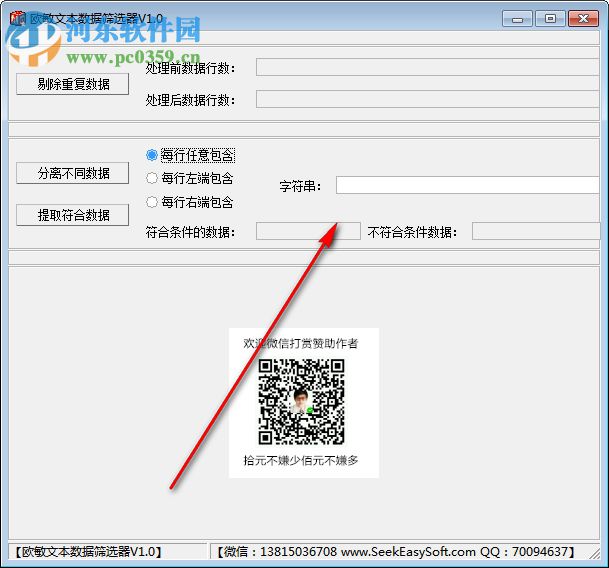Maximize the 欧敏文本数据筛选器 window
Viewport: 609px width, 568px height.
[550, 19]
